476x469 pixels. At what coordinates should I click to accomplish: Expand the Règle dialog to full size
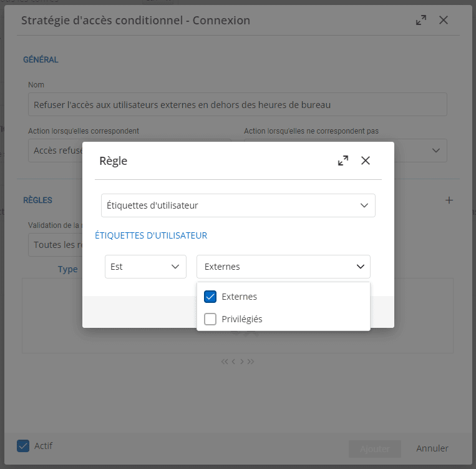click(343, 160)
